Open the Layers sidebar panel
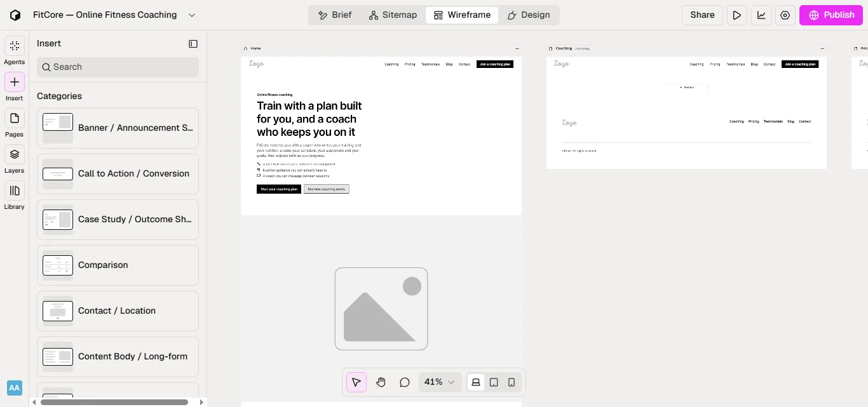Screen dimensions: 868x407 (14, 154)
